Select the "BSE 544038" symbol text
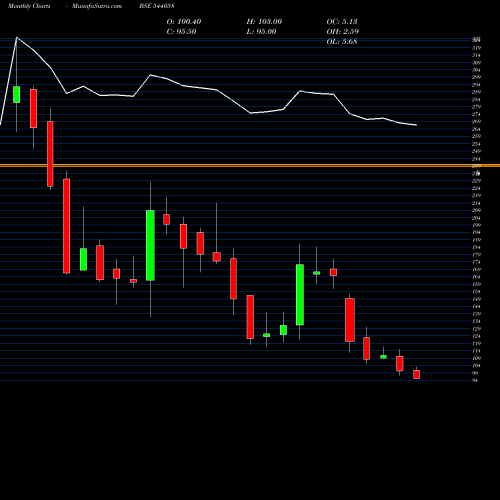The image size is (500, 500). click(x=157, y=6)
